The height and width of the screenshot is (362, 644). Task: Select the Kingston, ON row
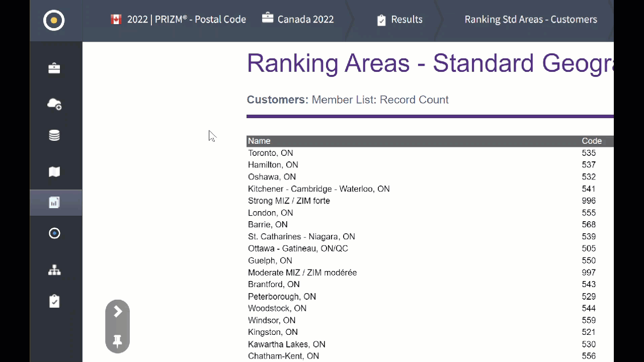click(430, 332)
